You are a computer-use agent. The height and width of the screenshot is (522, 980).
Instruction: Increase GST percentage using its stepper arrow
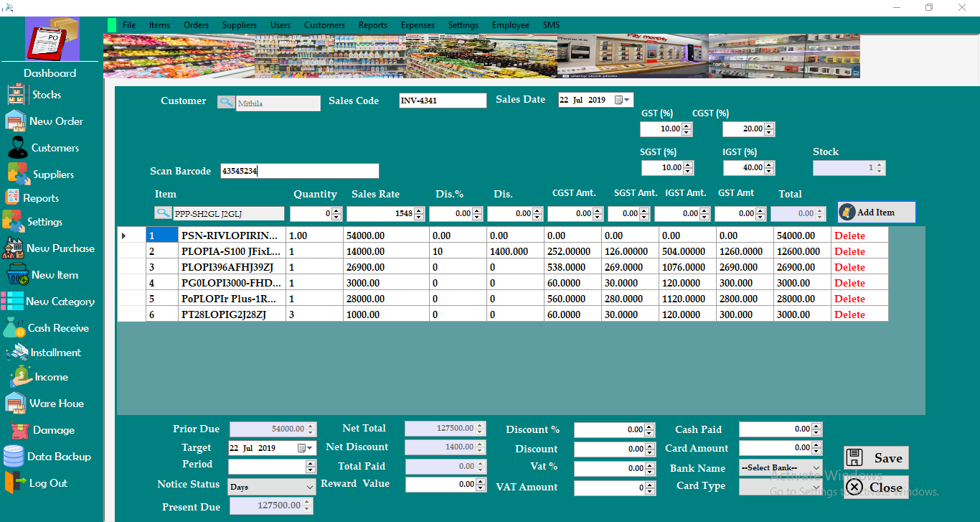[x=686, y=126]
